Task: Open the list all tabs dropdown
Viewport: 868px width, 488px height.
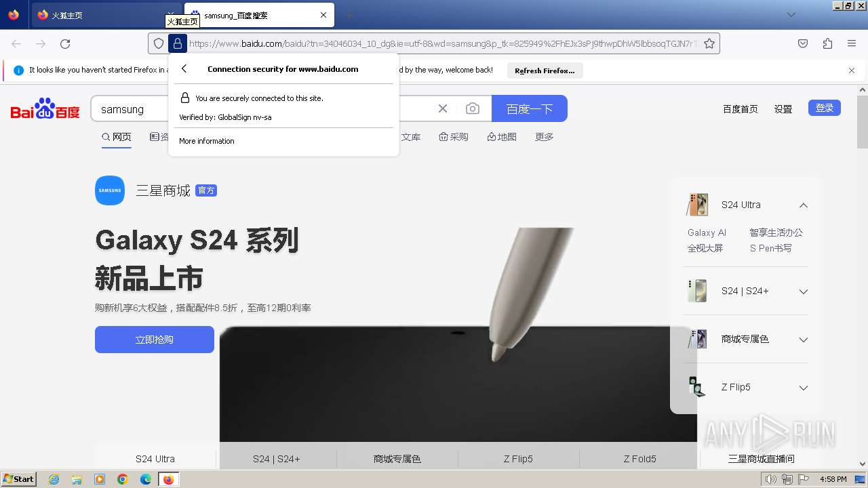Action: [791, 15]
